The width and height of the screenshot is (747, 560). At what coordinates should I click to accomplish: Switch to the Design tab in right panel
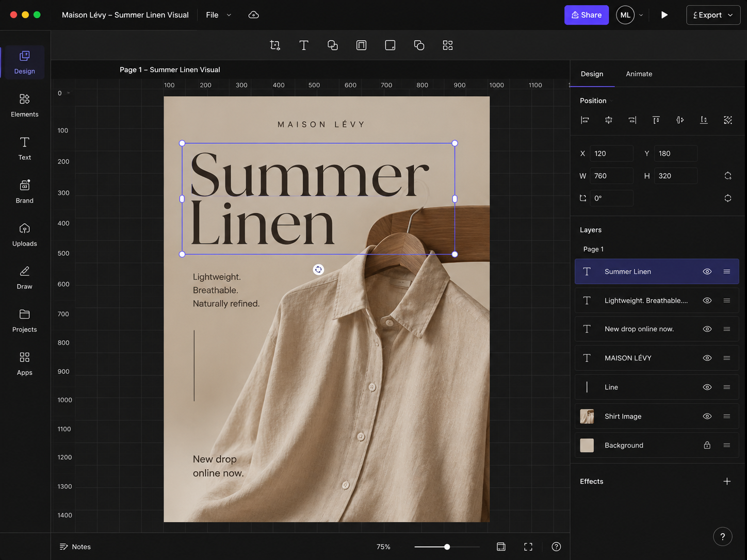592,74
